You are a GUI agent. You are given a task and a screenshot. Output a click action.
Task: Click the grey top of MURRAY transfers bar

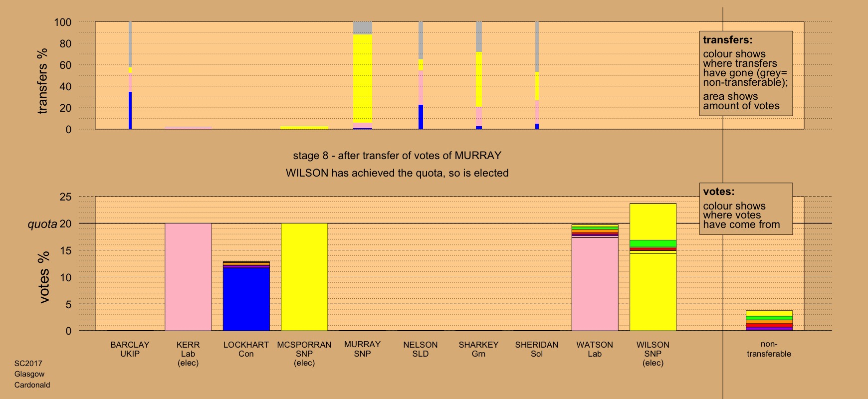363,28
